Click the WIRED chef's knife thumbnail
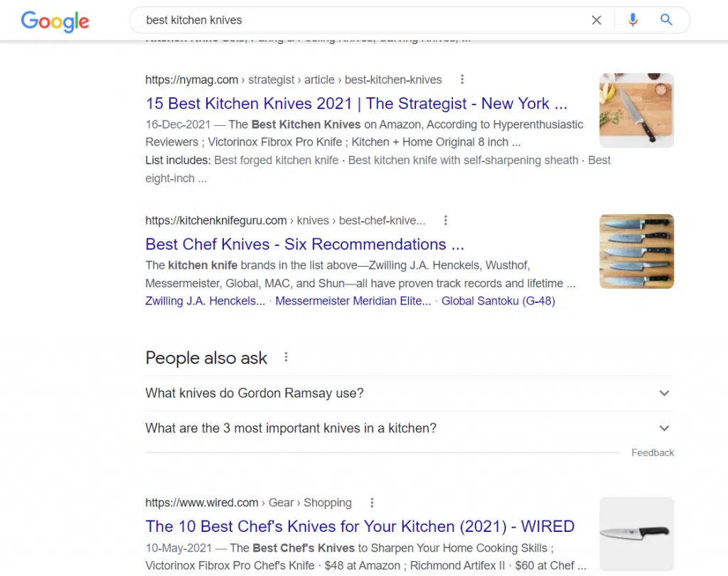The image size is (728, 576). [x=636, y=534]
